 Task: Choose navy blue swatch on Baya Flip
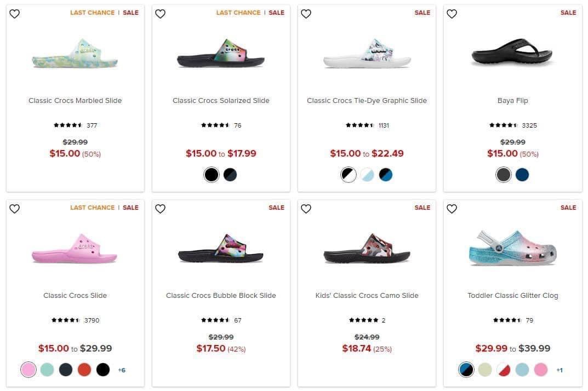[x=522, y=175]
